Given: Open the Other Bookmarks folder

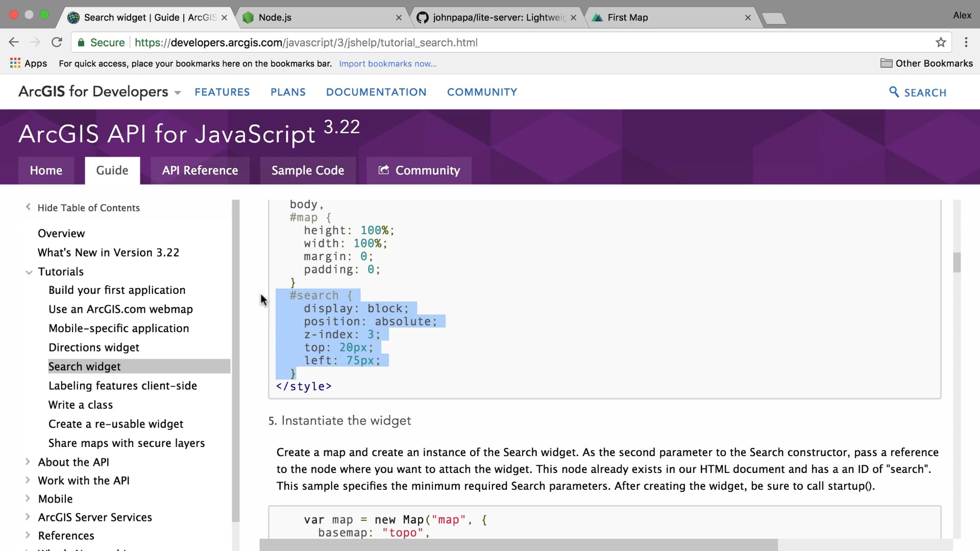Looking at the screenshot, I should 926,63.
